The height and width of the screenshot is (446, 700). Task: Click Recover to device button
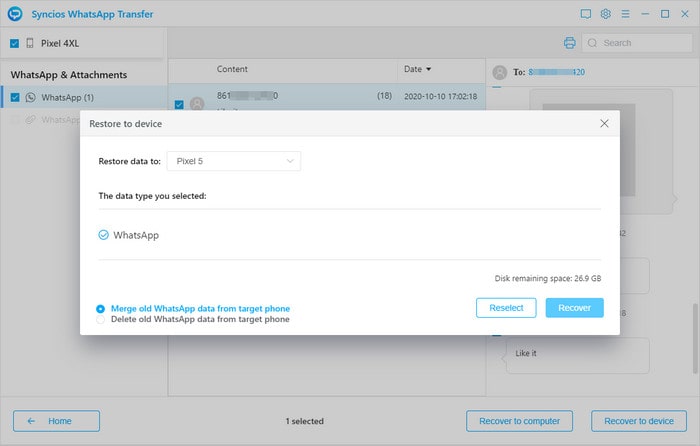[x=639, y=421]
